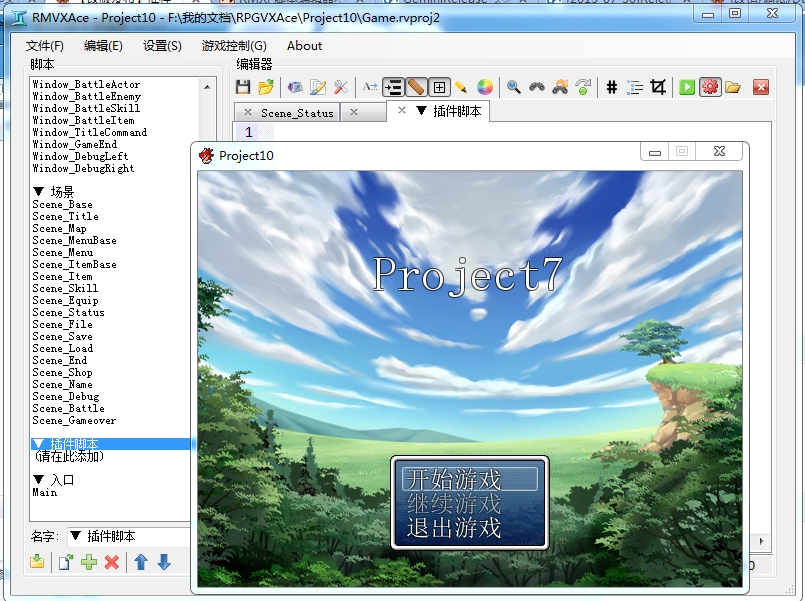Select Main in the script list
Viewport: 805px width, 601px height.
tap(45, 493)
